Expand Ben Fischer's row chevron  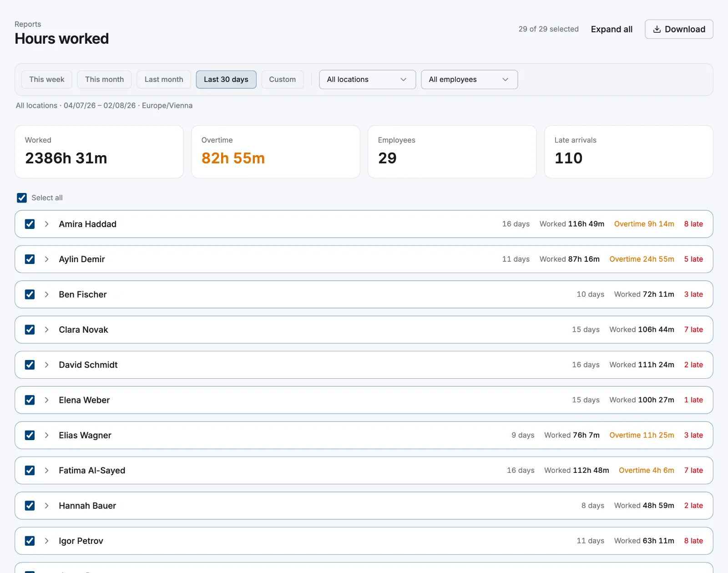coord(46,294)
